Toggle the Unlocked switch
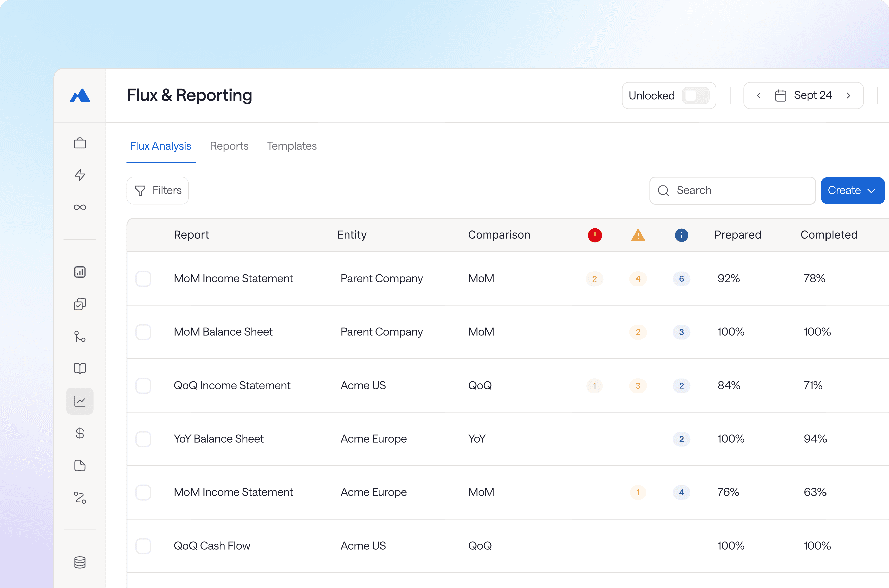This screenshot has height=588, width=889. [x=695, y=96]
